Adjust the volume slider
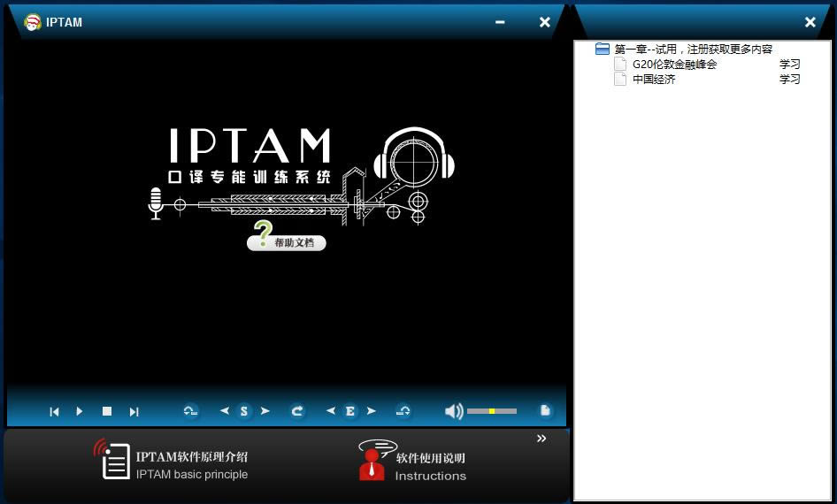The width and height of the screenshot is (837, 504). pyautogui.click(x=492, y=411)
